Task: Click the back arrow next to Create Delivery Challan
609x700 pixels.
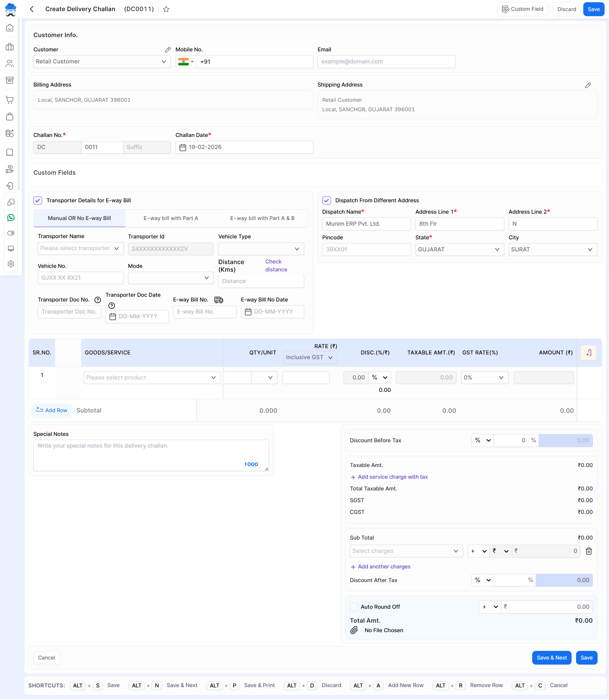Action: pos(32,9)
